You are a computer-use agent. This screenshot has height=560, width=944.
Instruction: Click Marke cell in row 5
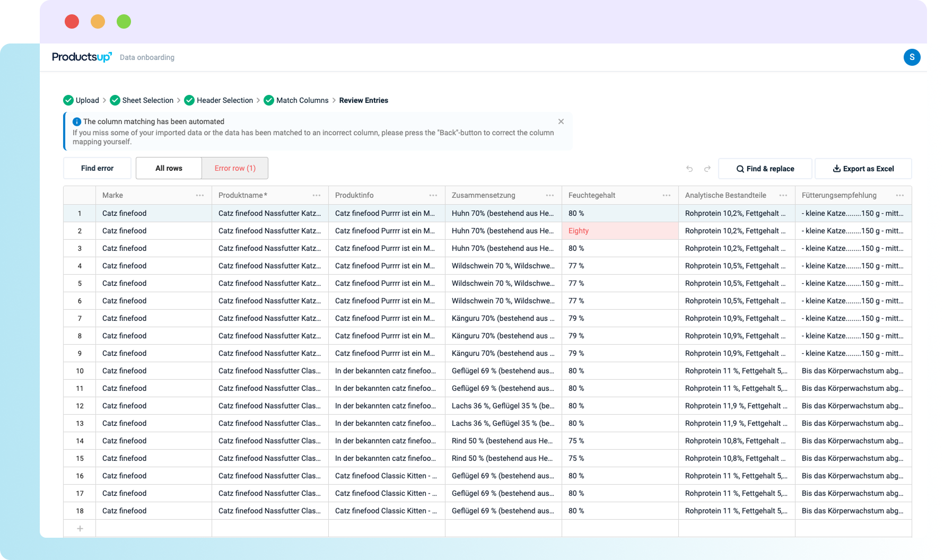pos(154,283)
